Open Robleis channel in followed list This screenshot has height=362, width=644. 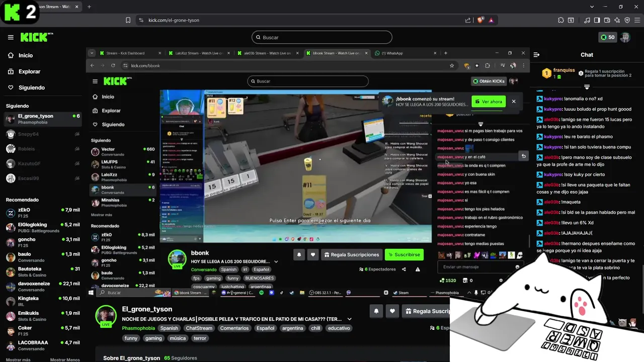43,149
